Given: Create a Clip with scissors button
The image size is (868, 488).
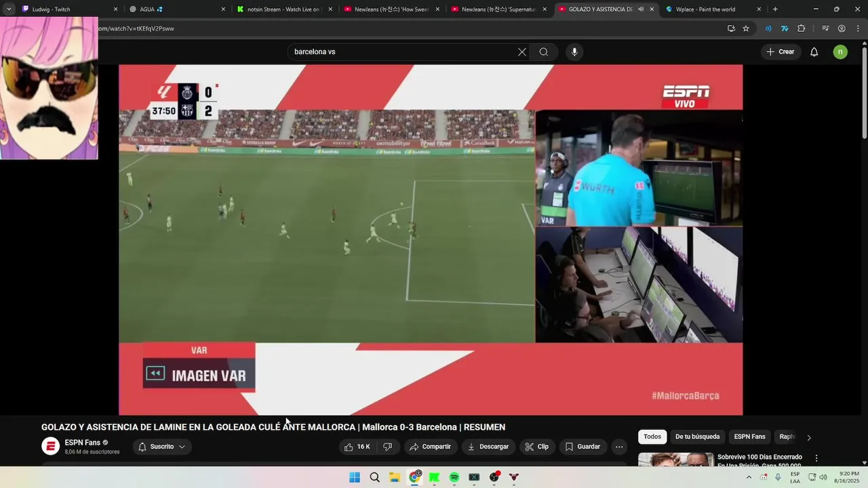Looking at the screenshot, I should (537, 447).
